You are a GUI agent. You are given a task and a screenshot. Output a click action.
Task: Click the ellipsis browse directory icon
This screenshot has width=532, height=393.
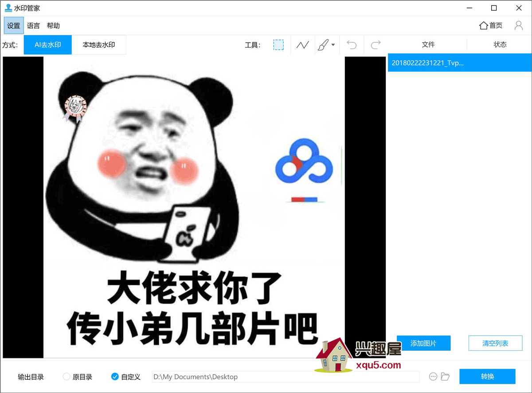pyautogui.click(x=433, y=377)
